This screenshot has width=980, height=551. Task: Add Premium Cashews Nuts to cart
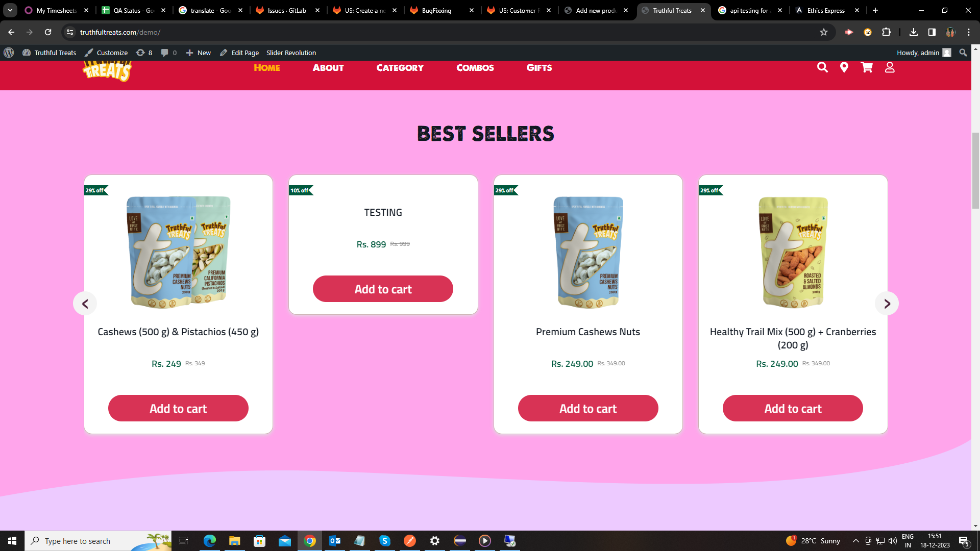point(588,408)
